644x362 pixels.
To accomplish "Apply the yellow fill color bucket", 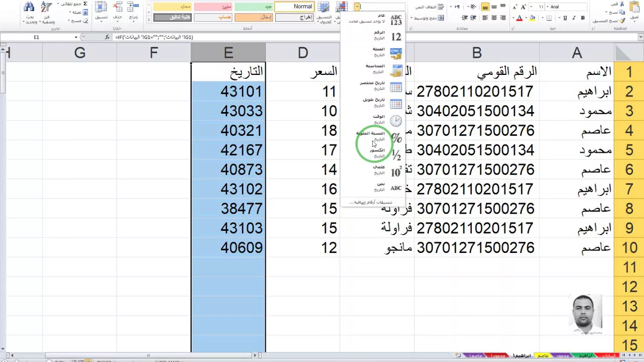I will 532,18.
